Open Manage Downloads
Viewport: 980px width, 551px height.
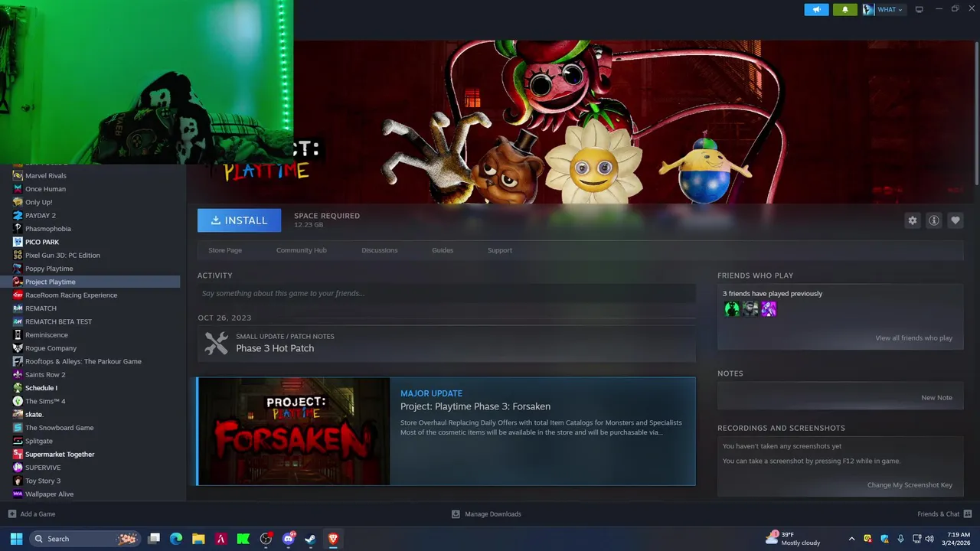click(x=486, y=514)
